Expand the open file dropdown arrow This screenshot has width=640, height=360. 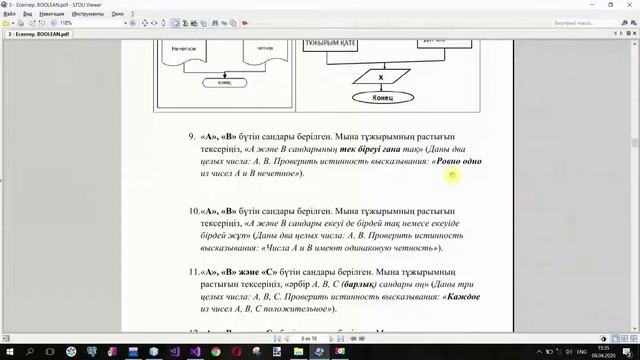tap(13, 23)
